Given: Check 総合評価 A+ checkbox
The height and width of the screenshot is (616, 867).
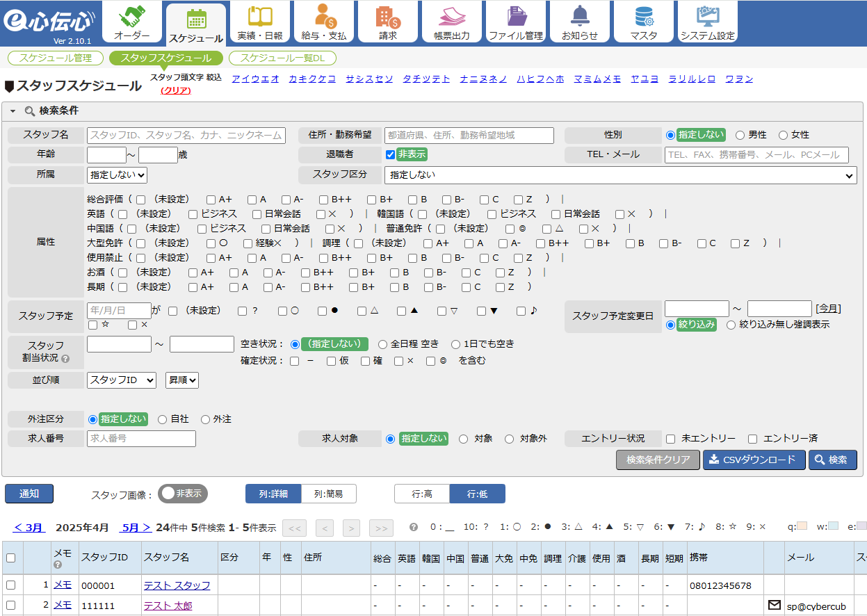Looking at the screenshot, I should (211, 200).
